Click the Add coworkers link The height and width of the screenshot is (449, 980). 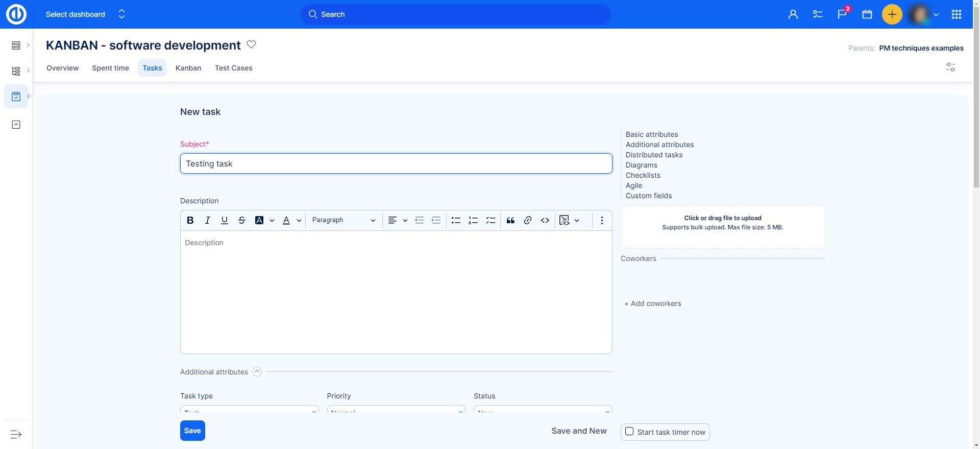653,303
